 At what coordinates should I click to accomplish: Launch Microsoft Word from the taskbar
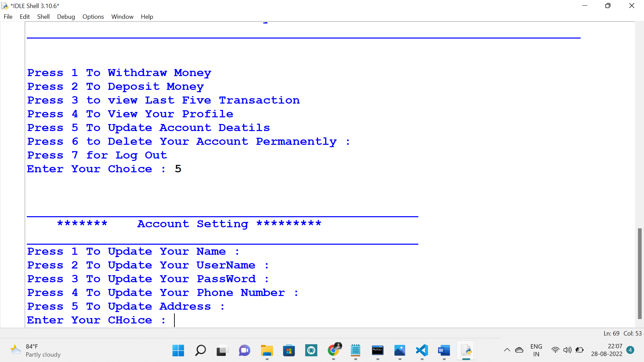pos(444,351)
